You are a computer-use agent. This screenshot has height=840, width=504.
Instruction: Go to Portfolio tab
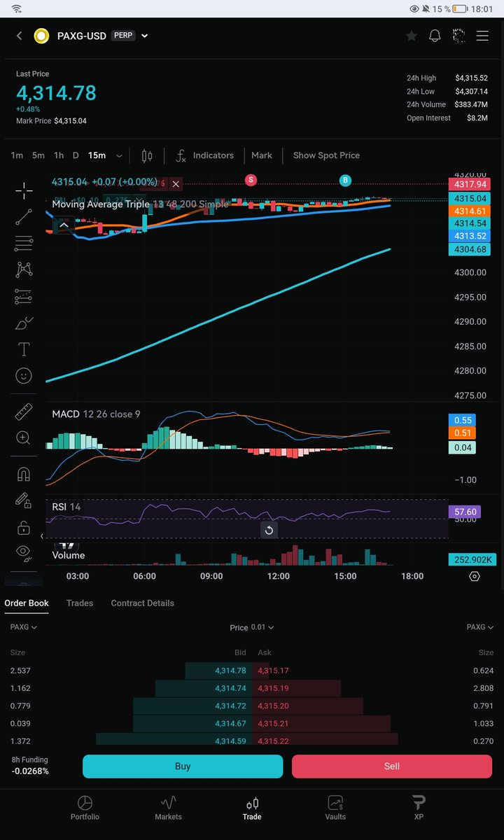click(x=85, y=808)
